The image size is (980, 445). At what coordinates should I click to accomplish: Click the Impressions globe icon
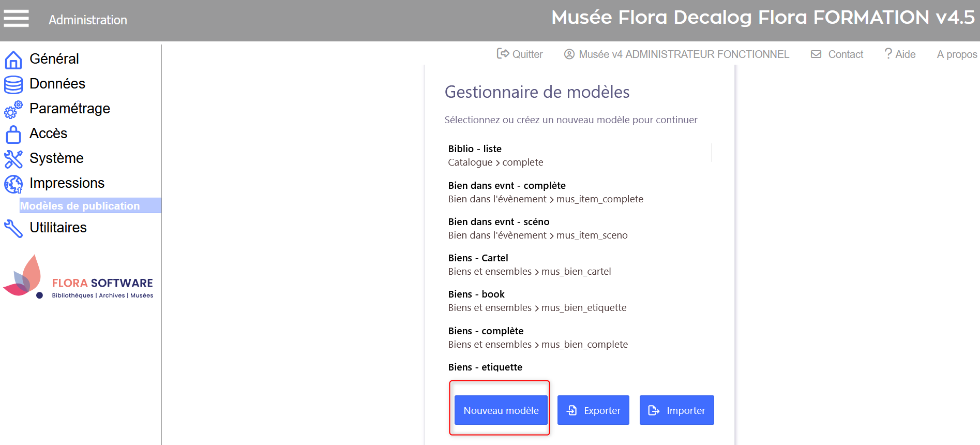[13, 184]
